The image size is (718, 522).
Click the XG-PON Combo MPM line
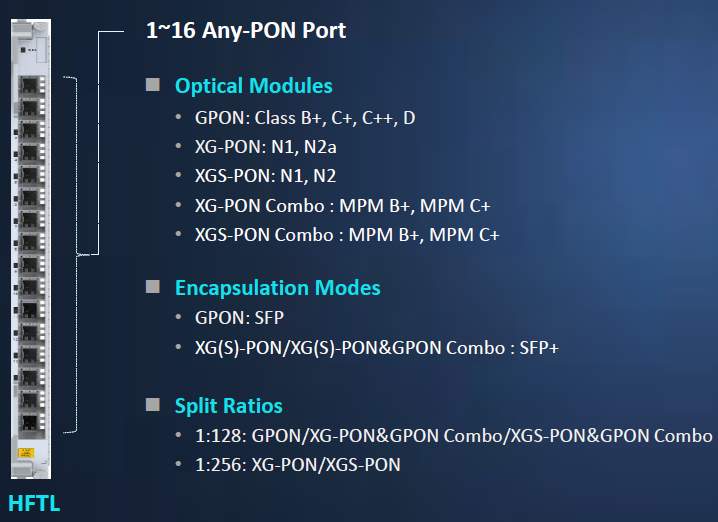click(x=343, y=206)
